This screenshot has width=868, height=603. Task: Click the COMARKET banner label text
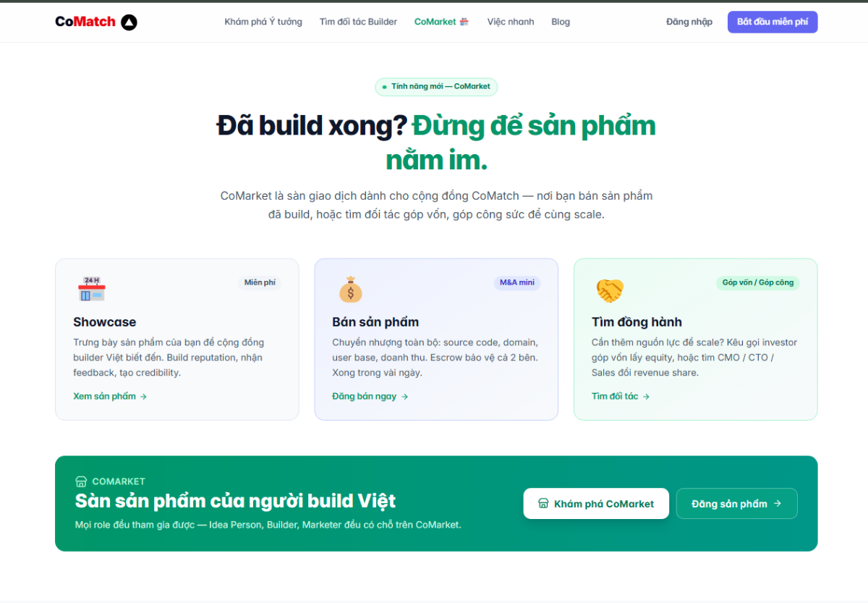[x=119, y=481]
